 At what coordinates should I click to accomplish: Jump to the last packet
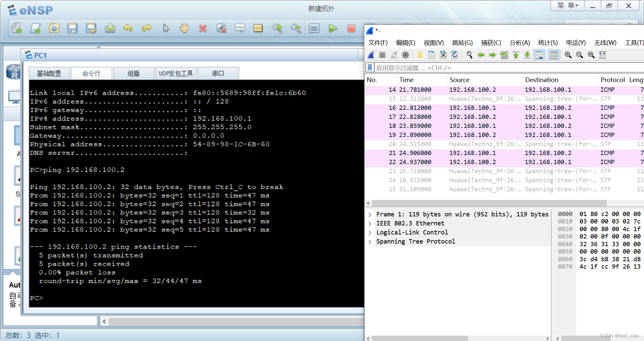click(x=527, y=55)
